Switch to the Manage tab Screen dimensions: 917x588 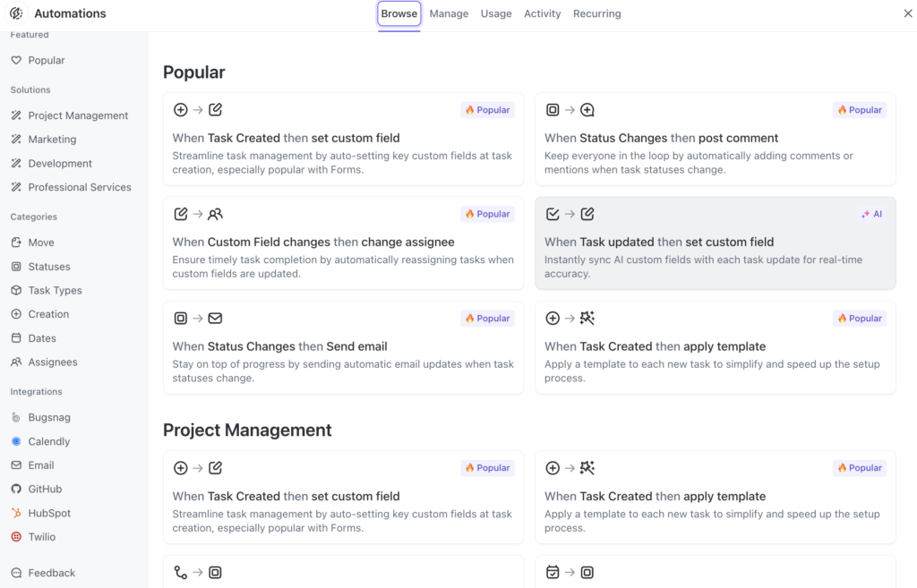point(449,13)
